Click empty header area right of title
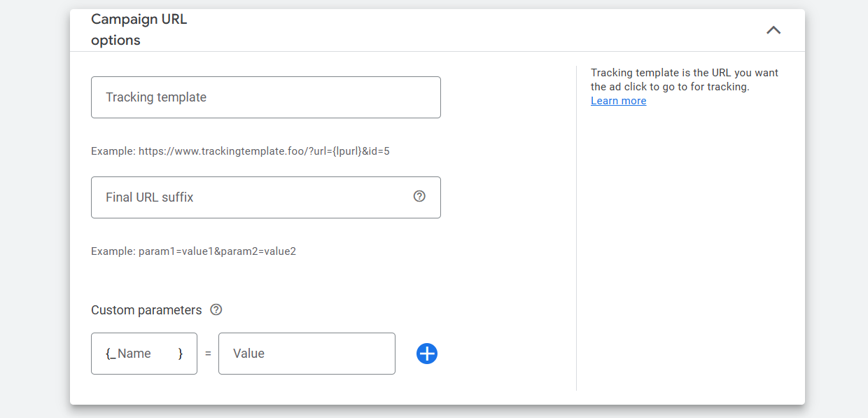868x418 pixels. (455, 30)
